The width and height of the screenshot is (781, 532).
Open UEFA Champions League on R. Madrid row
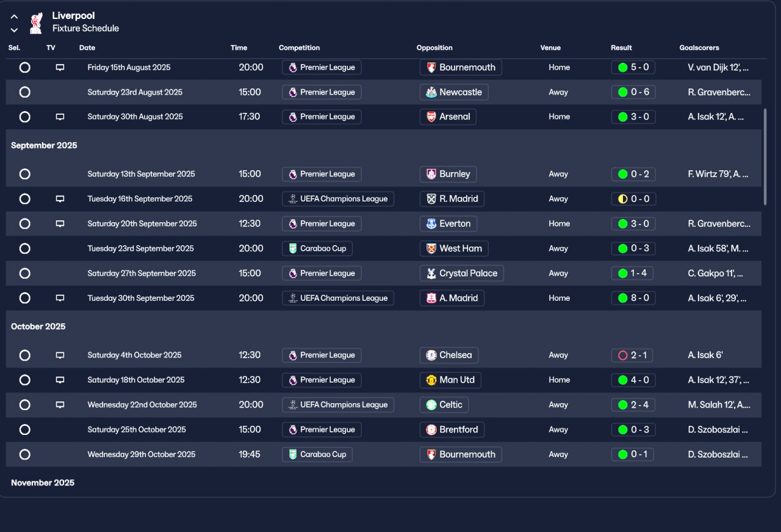(x=338, y=199)
